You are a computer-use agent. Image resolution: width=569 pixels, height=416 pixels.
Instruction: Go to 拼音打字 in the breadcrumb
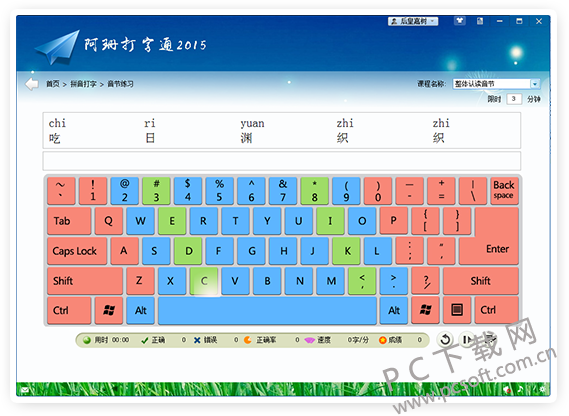click(x=83, y=84)
